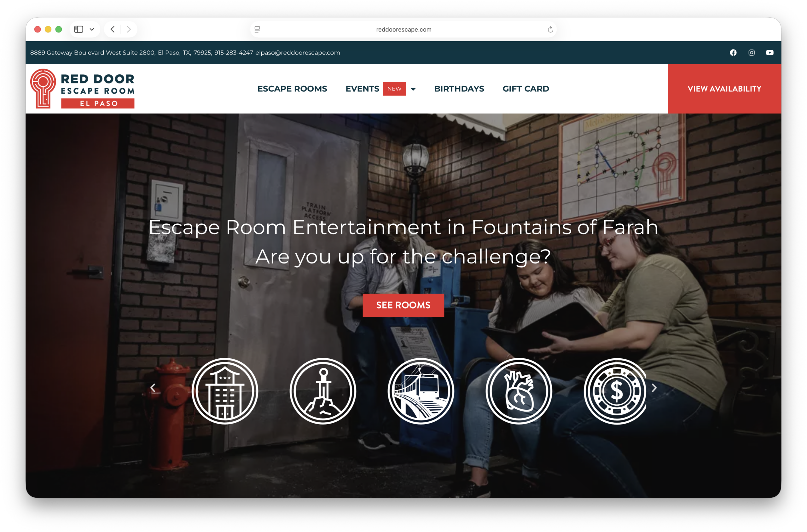The height and width of the screenshot is (532, 807).
Task: Select the hotel building room icon
Action: tap(225, 391)
